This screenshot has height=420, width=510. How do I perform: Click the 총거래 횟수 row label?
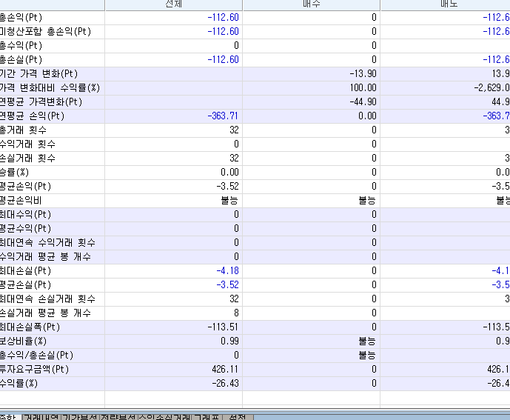point(26,130)
